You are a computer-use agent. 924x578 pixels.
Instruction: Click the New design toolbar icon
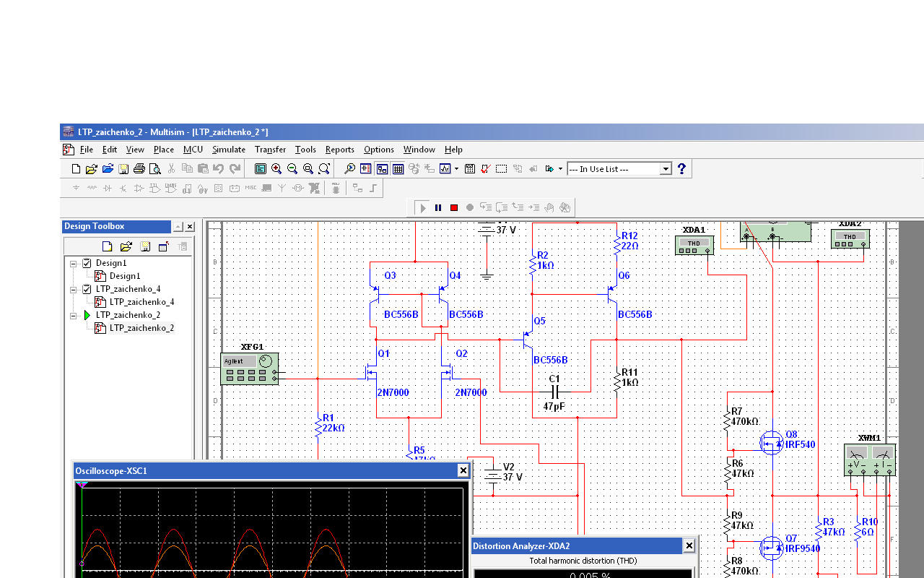pyautogui.click(x=76, y=169)
